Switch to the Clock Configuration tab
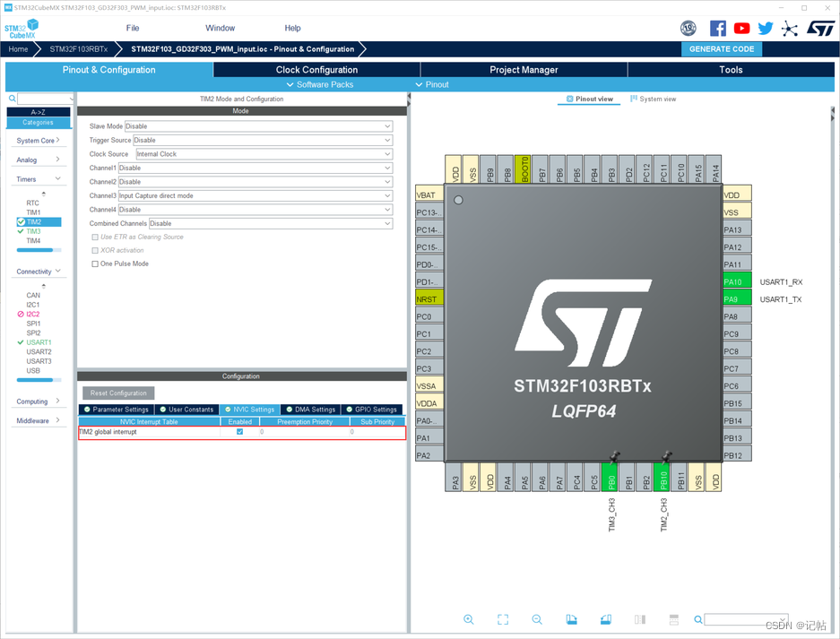Viewport: 840px width, 639px height. coord(316,69)
